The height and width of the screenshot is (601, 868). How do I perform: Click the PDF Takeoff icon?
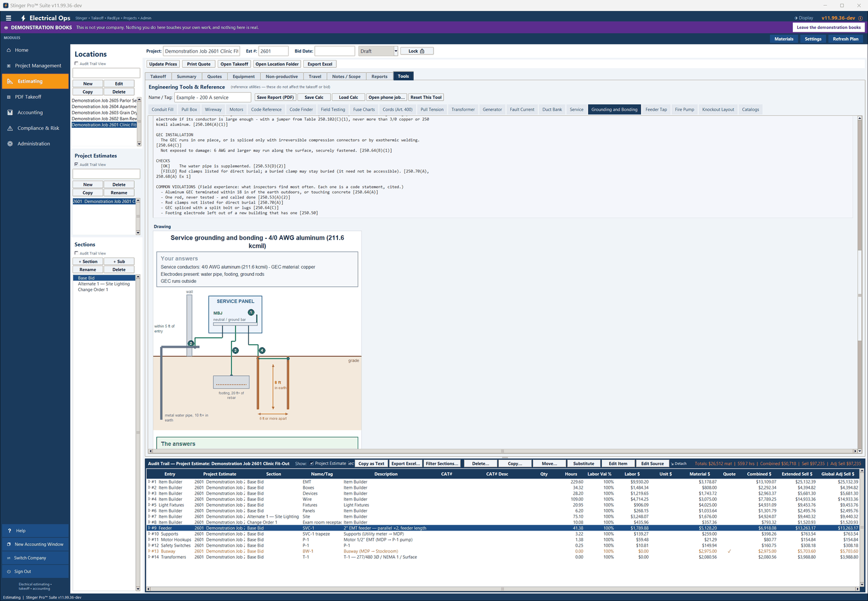[x=9, y=97]
